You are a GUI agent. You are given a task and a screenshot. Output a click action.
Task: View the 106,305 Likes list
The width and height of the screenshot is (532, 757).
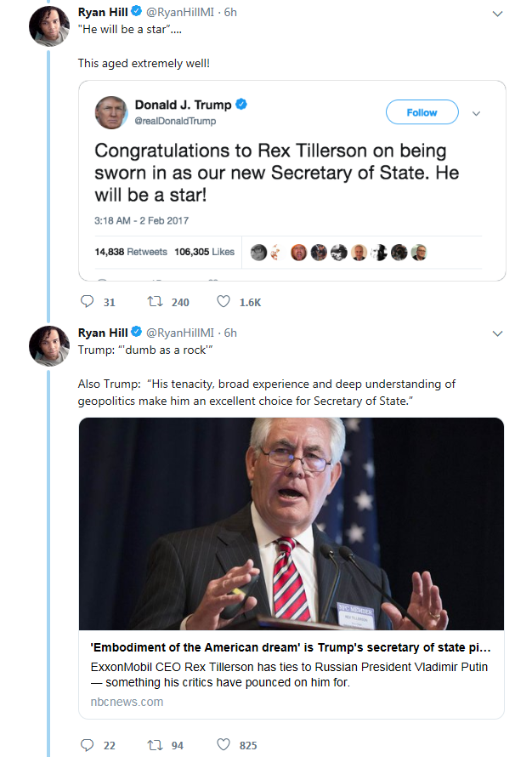(x=204, y=252)
